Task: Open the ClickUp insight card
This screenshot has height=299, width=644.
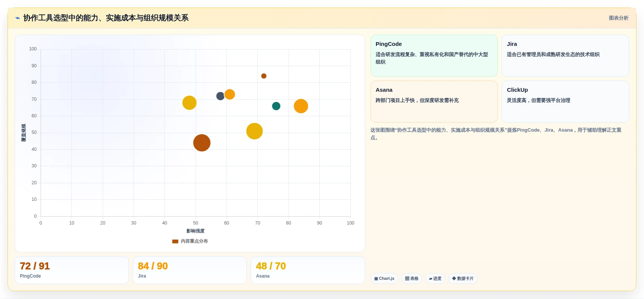Action: (x=565, y=102)
